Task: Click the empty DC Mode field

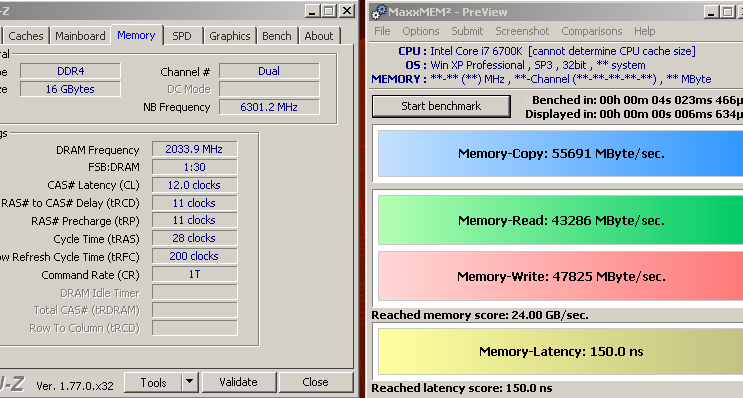Action: pyautogui.click(x=269, y=89)
